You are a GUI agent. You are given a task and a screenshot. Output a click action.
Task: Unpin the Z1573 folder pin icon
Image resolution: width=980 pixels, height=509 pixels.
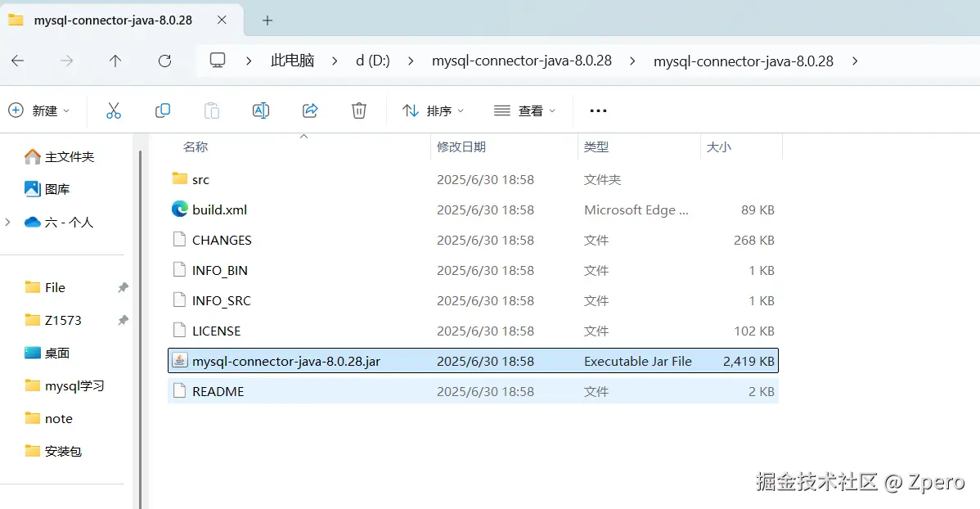coord(124,320)
